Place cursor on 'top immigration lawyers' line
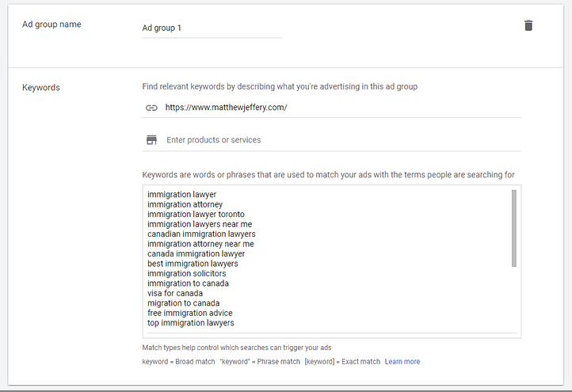Screen dimensions: 572x392 (190, 323)
